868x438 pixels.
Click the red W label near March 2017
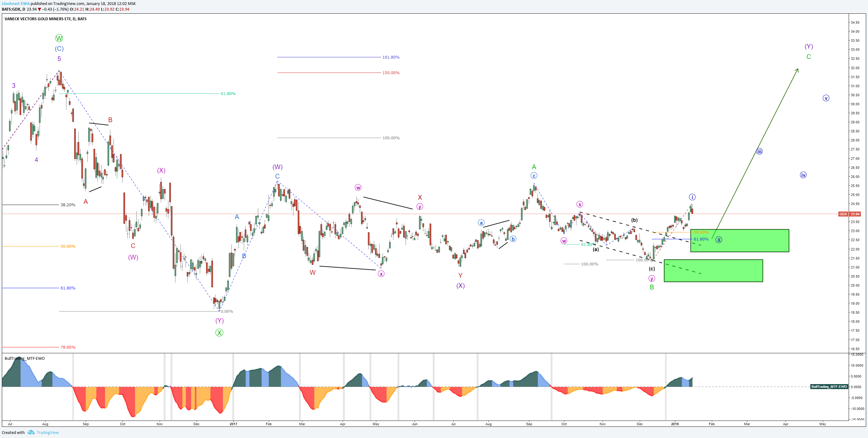[x=313, y=272]
